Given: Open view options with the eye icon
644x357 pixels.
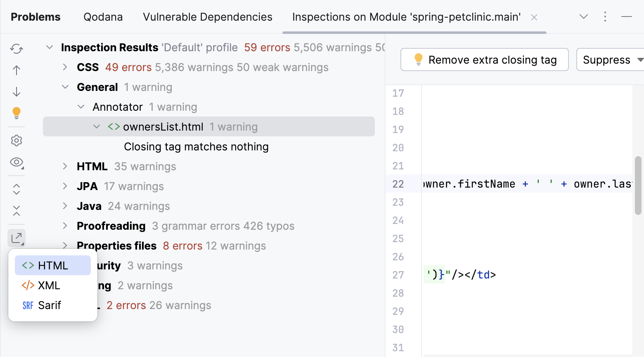Looking at the screenshot, I should pyautogui.click(x=16, y=162).
